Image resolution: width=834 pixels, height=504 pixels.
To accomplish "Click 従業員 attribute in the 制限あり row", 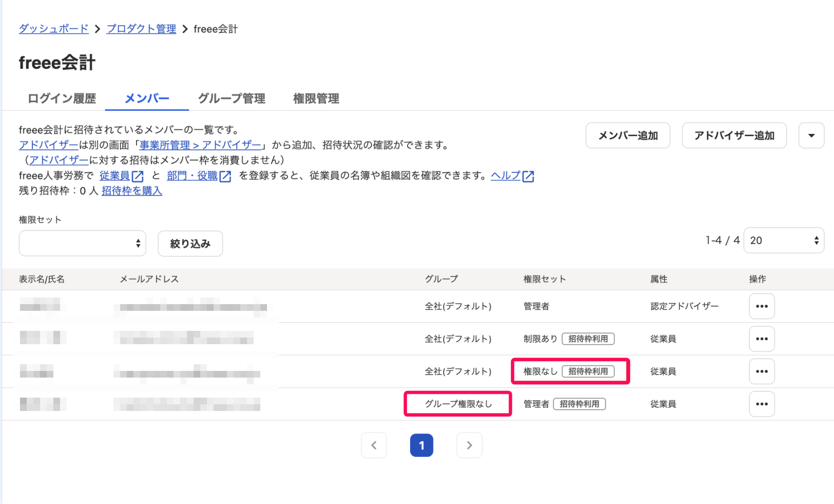I will [663, 339].
